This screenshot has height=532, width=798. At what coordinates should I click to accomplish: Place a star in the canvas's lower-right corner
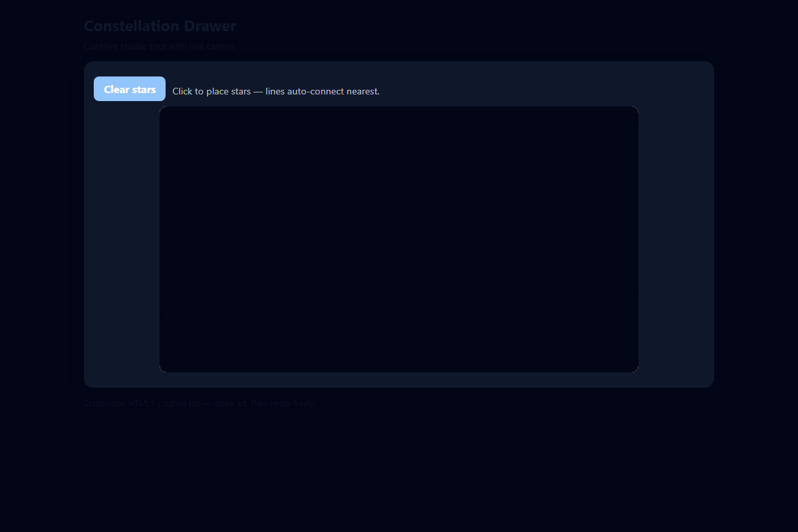coord(628,362)
